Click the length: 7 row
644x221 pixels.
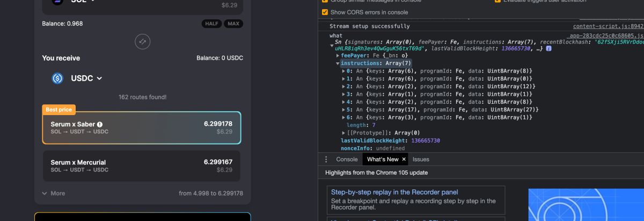point(362,125)
